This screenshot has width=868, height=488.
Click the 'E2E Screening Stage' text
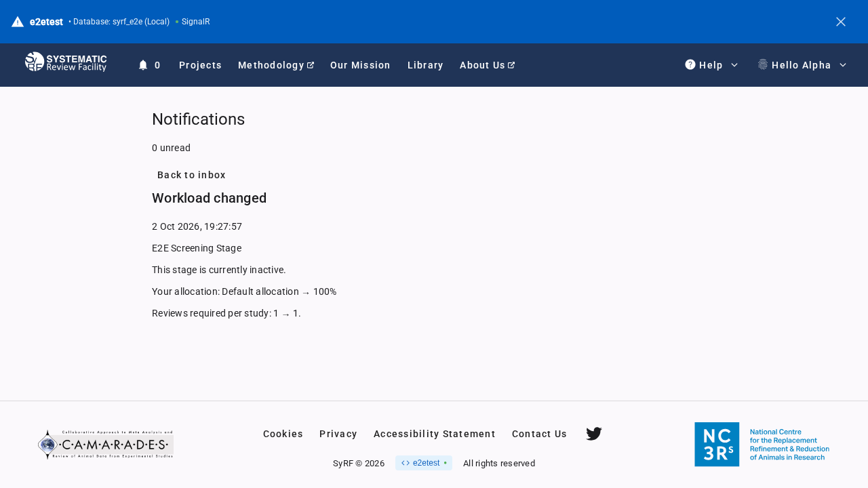tap(197, 248)
